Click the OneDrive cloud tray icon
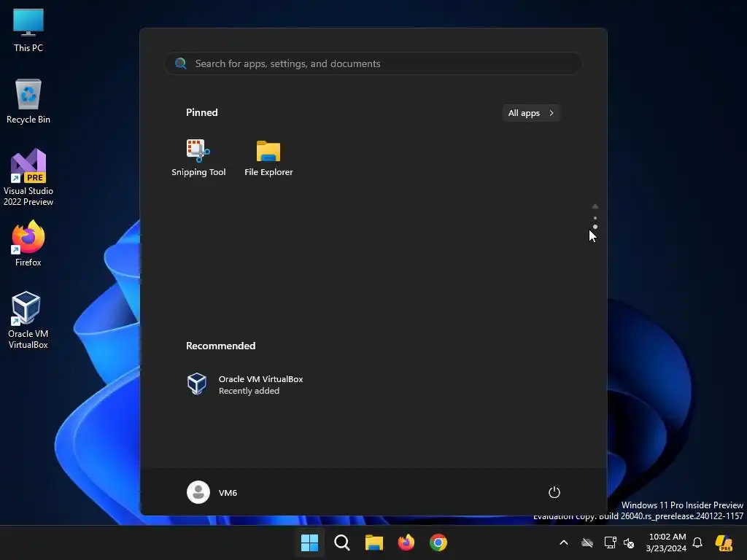The image size is (747, 560). pos(587,542)
